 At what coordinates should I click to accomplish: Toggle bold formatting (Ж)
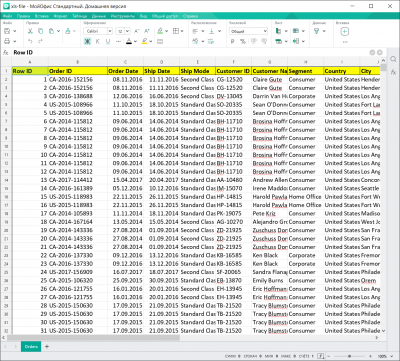87,41
